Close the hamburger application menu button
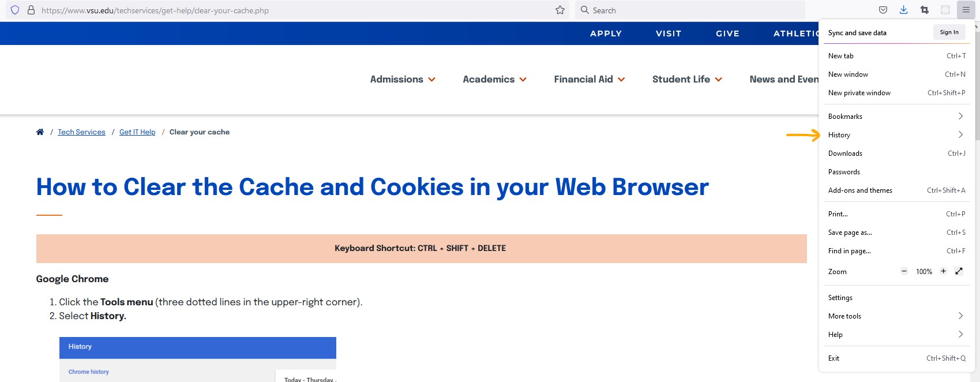The width and height of the screenshot is (980, 382). click(966, 10)
